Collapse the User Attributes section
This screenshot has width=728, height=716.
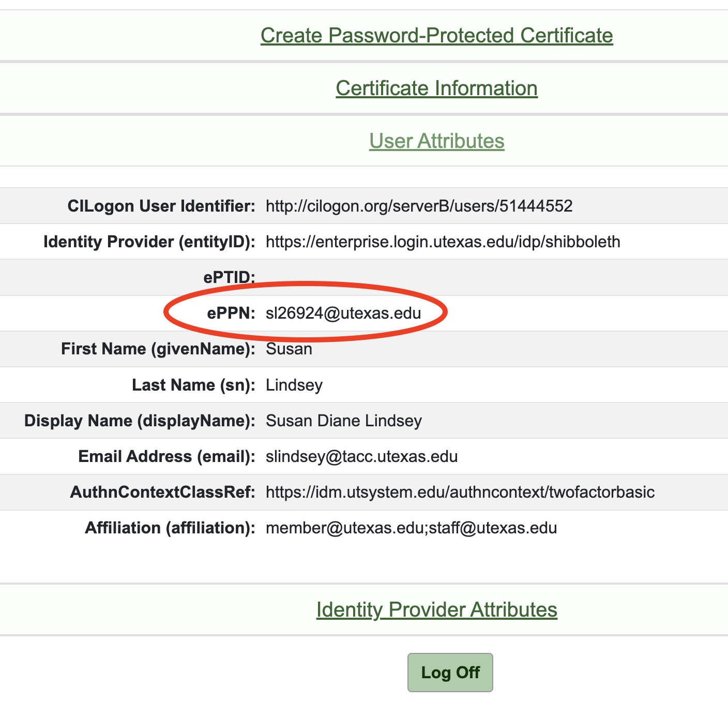(x=436, y=141)
